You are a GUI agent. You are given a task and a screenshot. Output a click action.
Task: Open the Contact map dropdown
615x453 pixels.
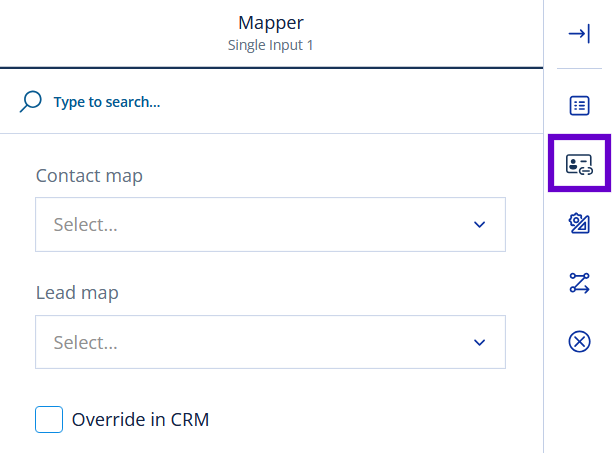pyautogui.click(x=270, y=224)
